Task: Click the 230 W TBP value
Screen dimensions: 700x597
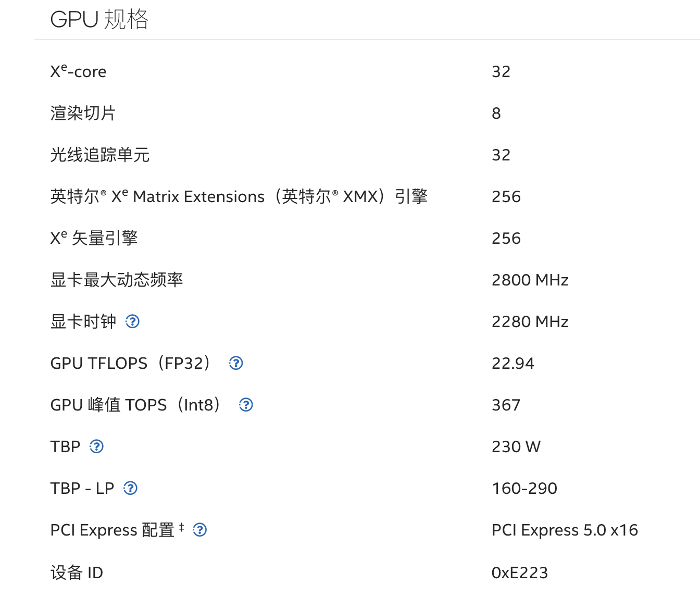Action: tap(516, 446)
